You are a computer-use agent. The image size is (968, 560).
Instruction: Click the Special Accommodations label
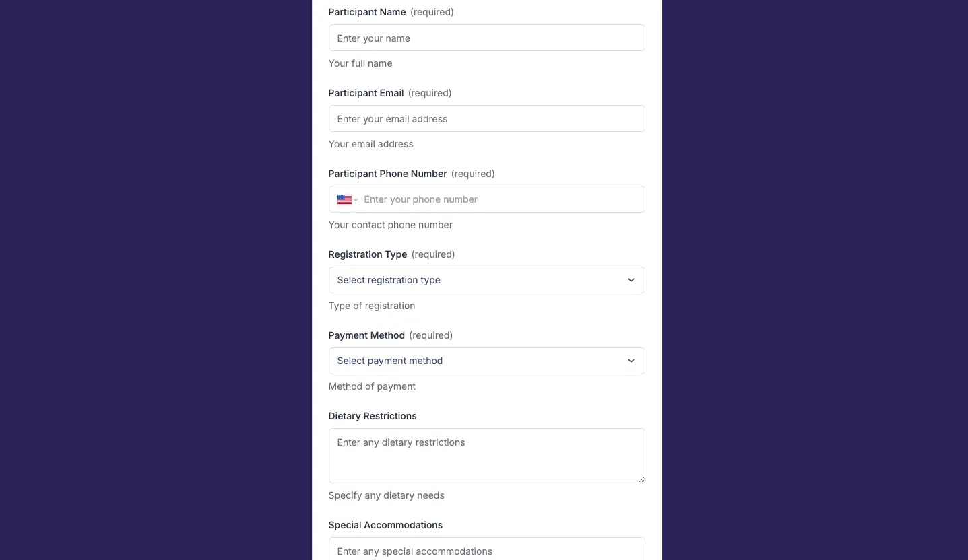tap(385, 525)
